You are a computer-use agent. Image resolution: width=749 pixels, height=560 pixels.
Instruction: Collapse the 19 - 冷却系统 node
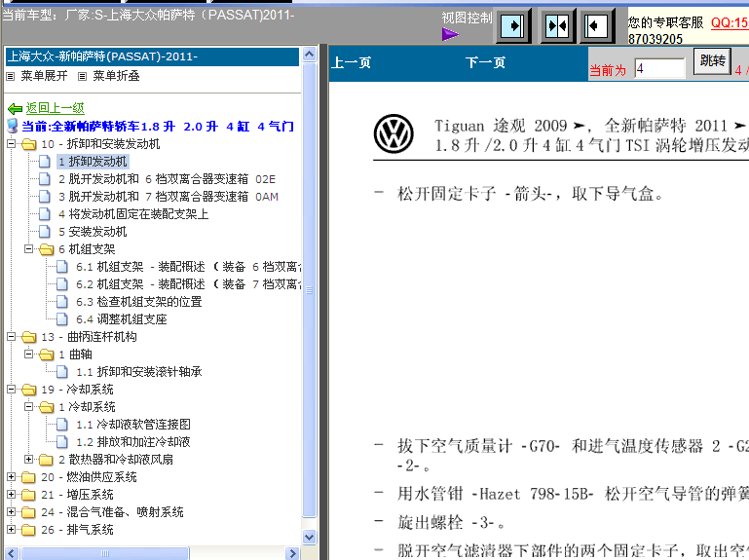coord(12,390)
